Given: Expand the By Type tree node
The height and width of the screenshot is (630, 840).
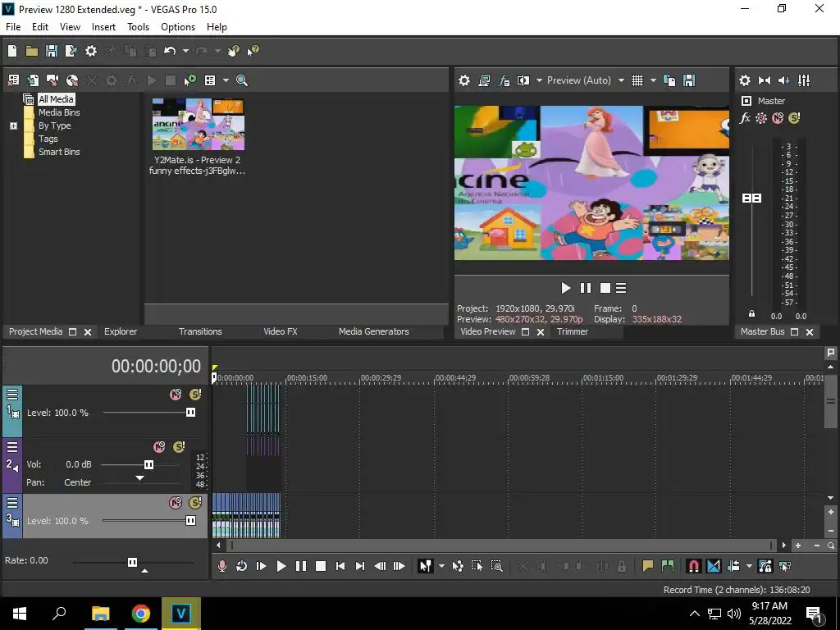Looking at the screenshot, I should (x=13, y=126).
